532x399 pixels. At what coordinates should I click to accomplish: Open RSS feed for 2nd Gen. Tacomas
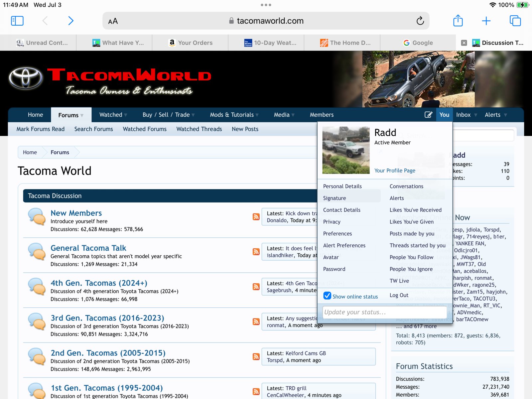256,356
